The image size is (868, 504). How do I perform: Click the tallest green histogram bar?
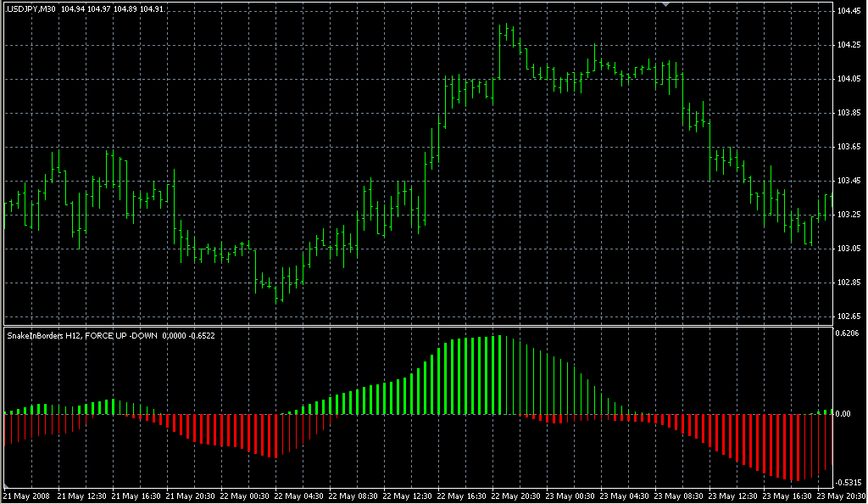[x=501, y=375]
